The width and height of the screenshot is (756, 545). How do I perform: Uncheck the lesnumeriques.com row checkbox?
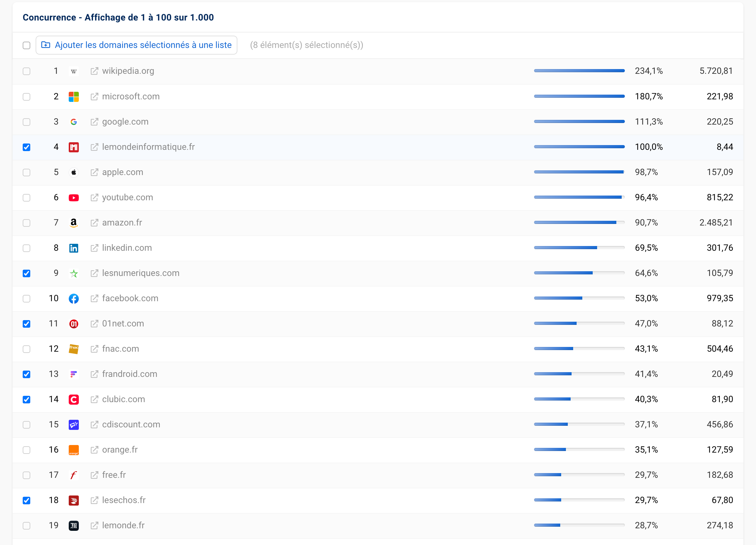coord(27,273)
